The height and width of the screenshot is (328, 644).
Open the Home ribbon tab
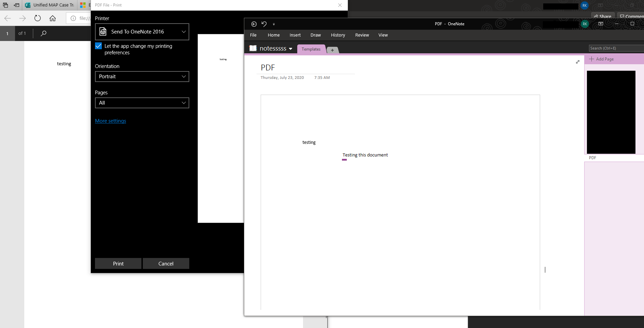[274, 35]
